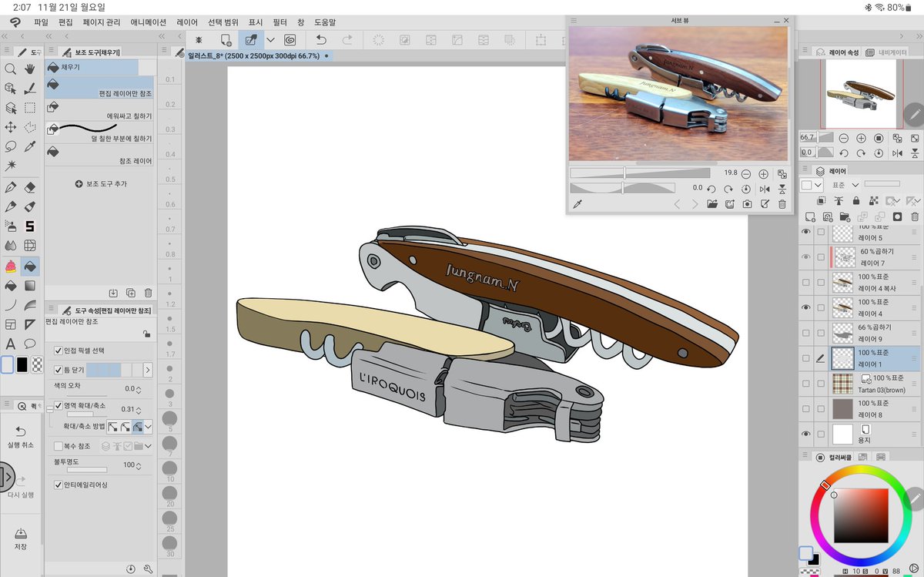Open the reference image folder icon in sub view
The height and width of the screenshot is (577, 924).
pyautogui.click(x=711, y=204)
